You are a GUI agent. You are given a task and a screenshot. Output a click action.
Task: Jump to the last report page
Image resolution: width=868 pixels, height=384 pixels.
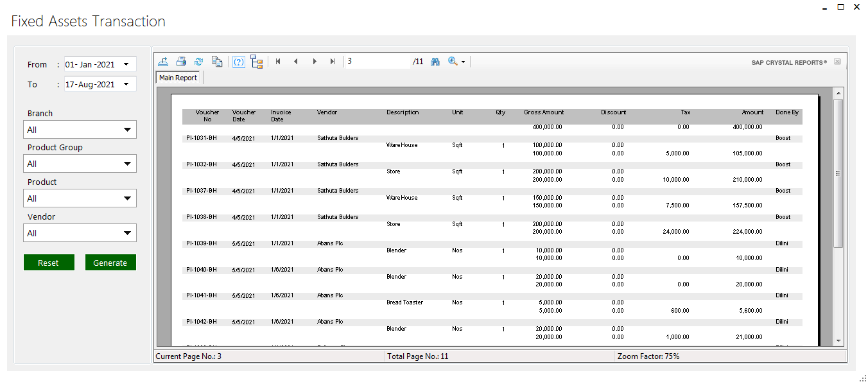pyautogui.click(x=333, y=62)
